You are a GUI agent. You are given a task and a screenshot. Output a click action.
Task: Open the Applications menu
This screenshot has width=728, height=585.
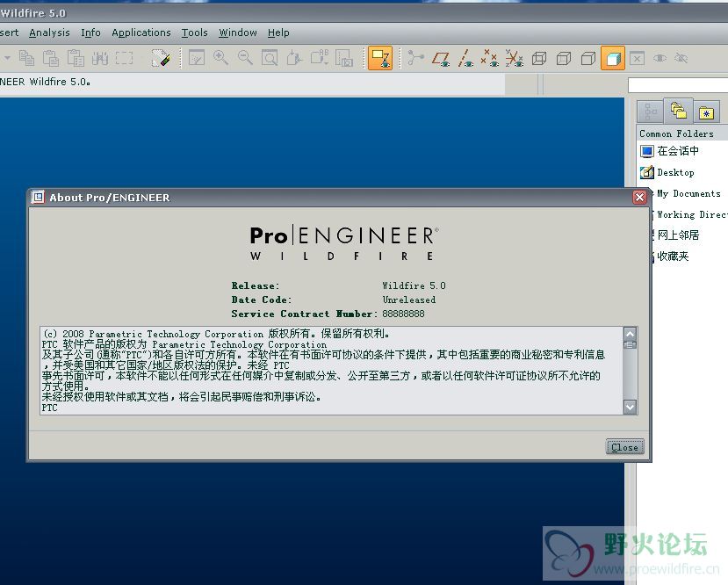point(141,32)
